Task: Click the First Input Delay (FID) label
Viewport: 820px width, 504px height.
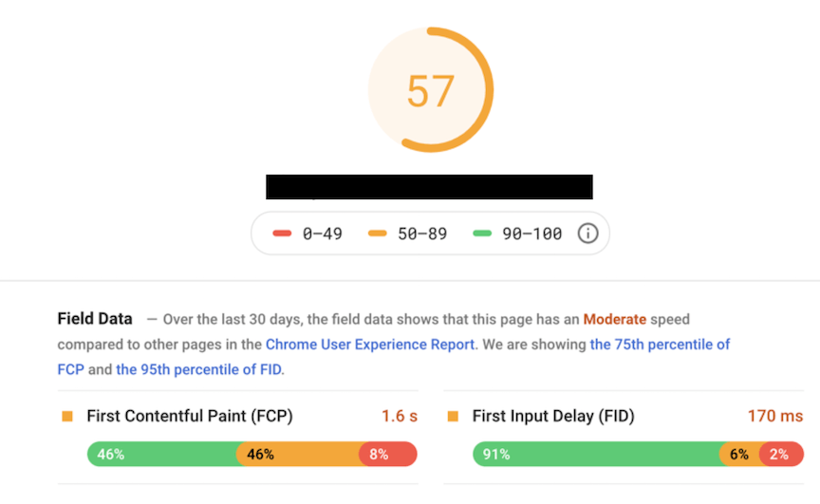Action: point(553,417)
